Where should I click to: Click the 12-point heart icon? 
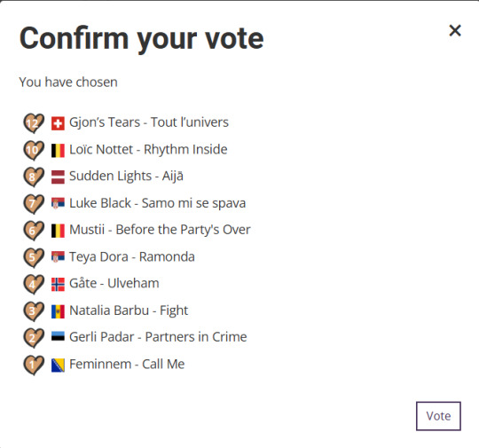[x=34, y=123]
